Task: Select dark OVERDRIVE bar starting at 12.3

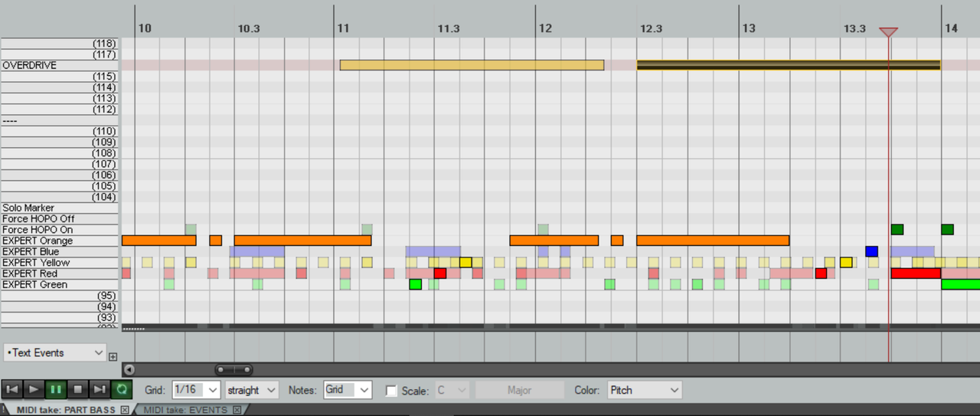Action: point(789,65)
